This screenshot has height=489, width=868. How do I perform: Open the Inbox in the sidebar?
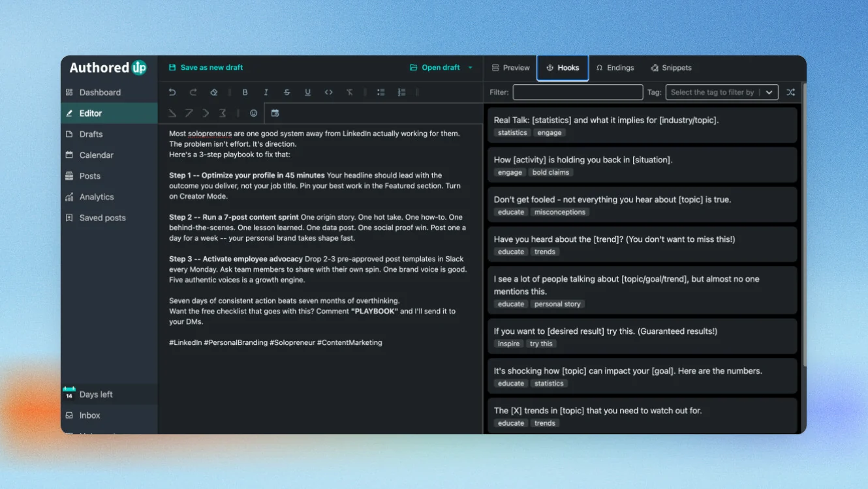coord(109,415)
